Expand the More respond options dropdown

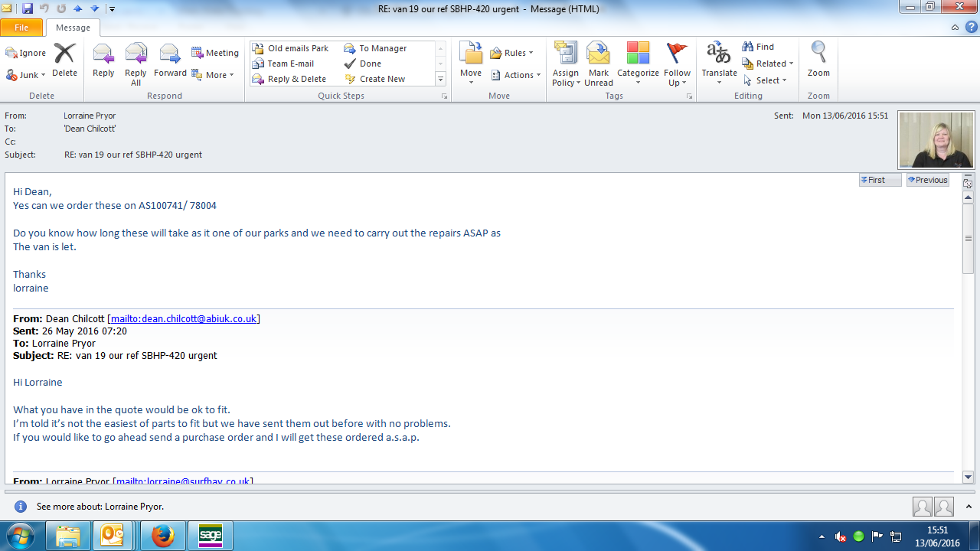[x=213, y=75]
